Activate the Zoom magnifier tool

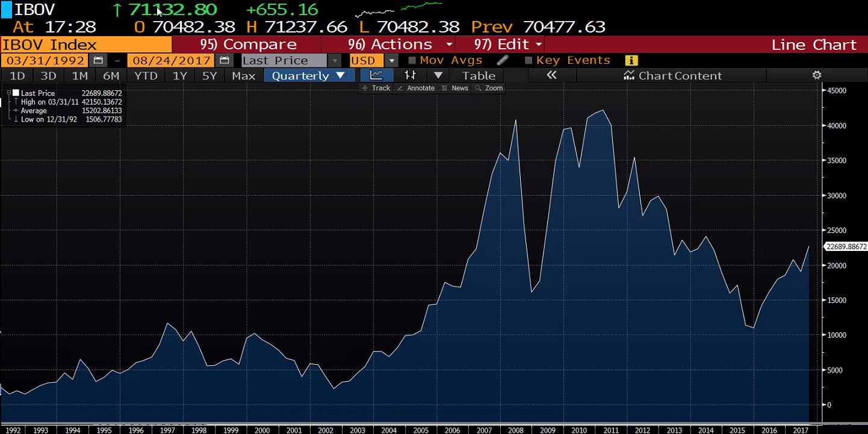tap(492, 88)
